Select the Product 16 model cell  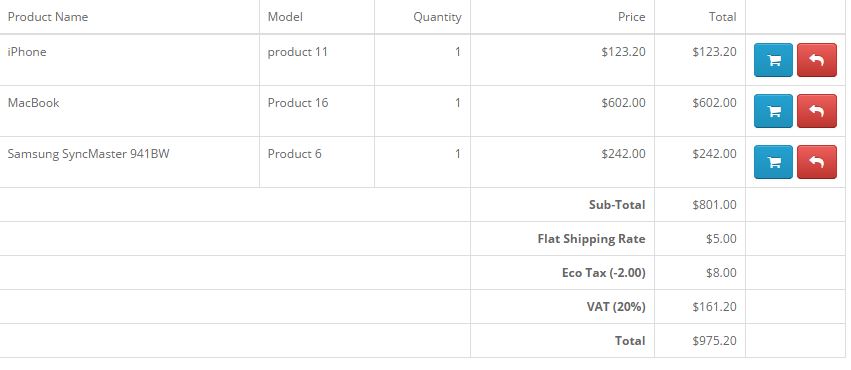point(317,111)
